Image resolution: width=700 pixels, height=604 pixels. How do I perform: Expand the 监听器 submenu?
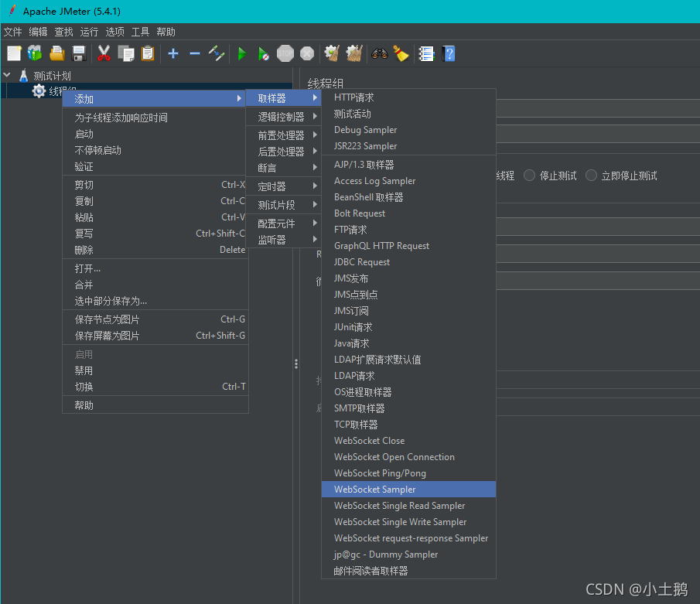click(x=283, y=239)
